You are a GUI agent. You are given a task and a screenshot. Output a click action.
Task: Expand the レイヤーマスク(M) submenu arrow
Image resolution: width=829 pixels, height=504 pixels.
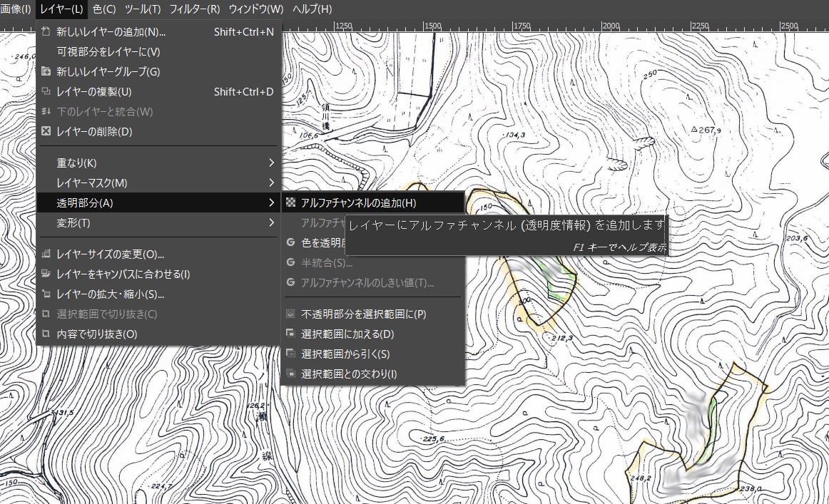coord(271,182)
